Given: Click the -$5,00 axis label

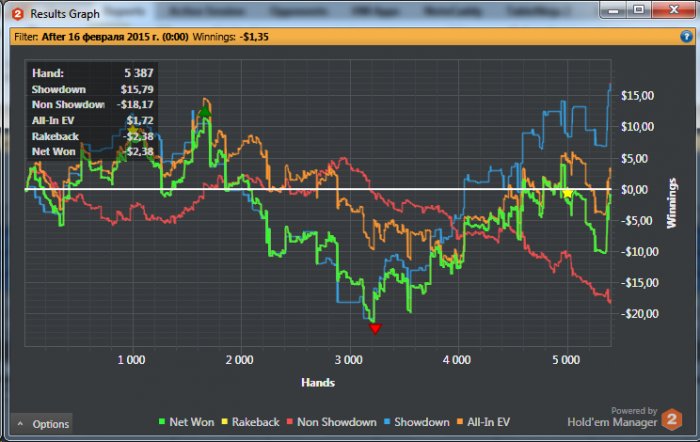Looking at the screenshot, I should point(636,221).
